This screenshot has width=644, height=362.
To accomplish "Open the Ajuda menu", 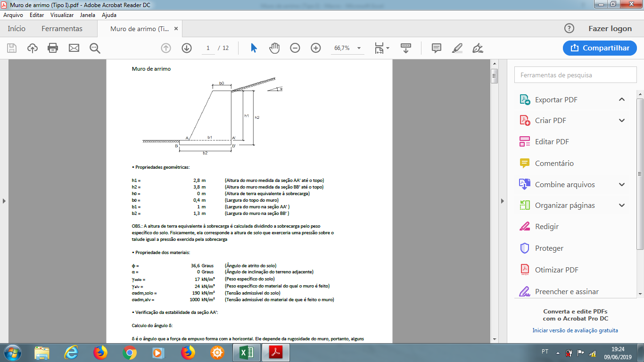I will pyautogui.click(x=109, y=15).
